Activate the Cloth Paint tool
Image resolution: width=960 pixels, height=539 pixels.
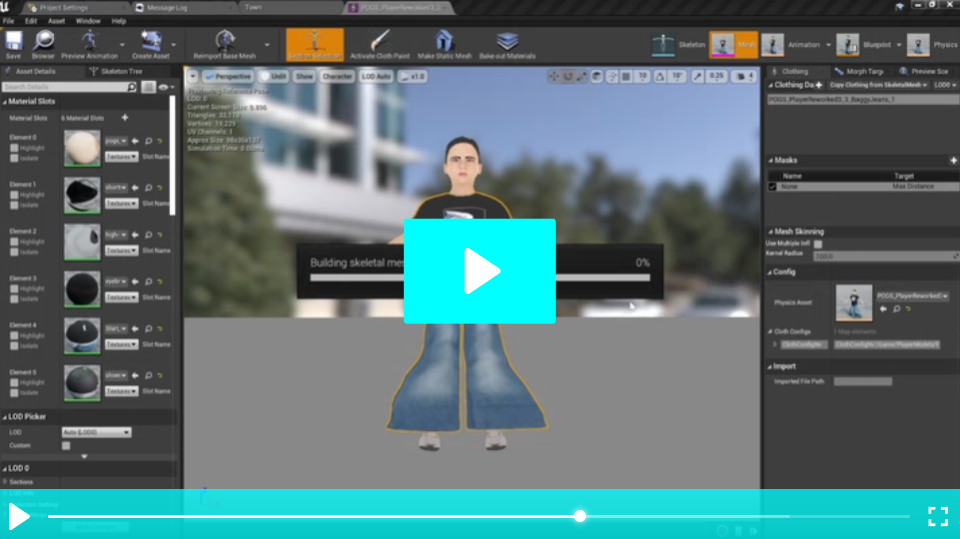(377, 44)
